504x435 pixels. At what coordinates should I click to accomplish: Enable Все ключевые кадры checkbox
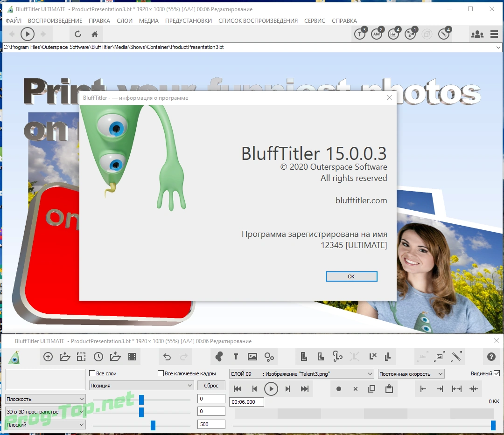tap(161, 373)
